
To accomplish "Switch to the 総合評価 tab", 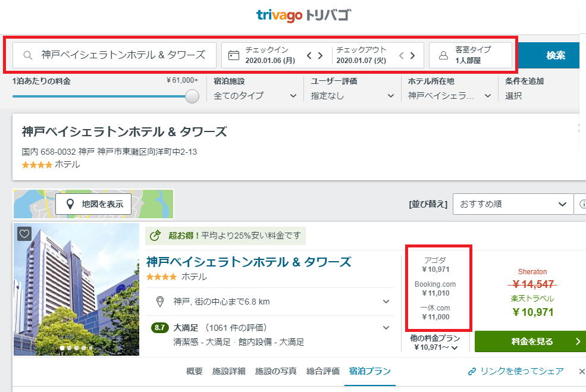I will tap(323, 371).
